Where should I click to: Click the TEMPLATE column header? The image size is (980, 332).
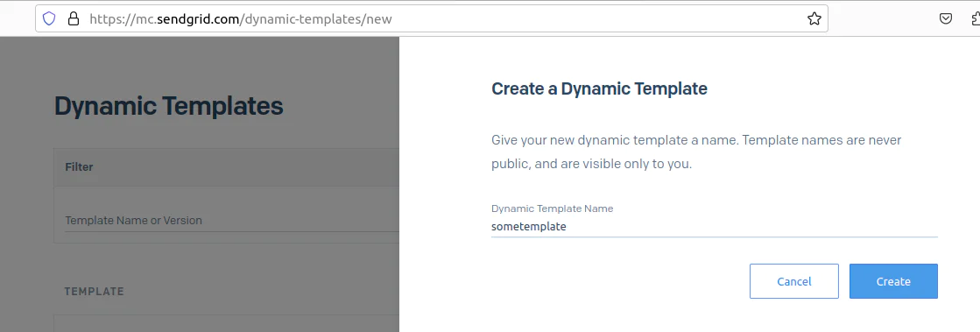point(95,292)
